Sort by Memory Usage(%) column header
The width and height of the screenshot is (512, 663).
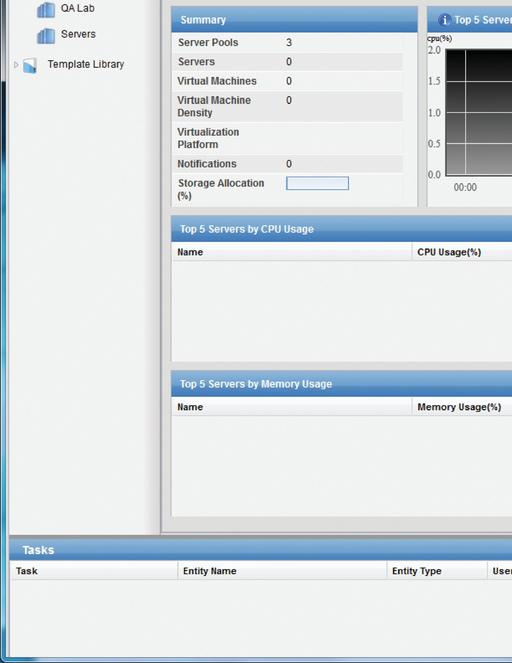point(462,407)
